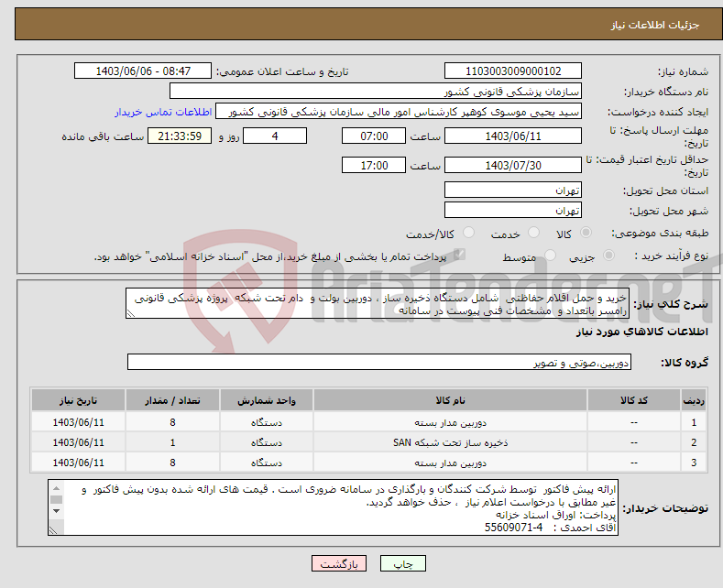Click the remaining days field showing 4

275,136
